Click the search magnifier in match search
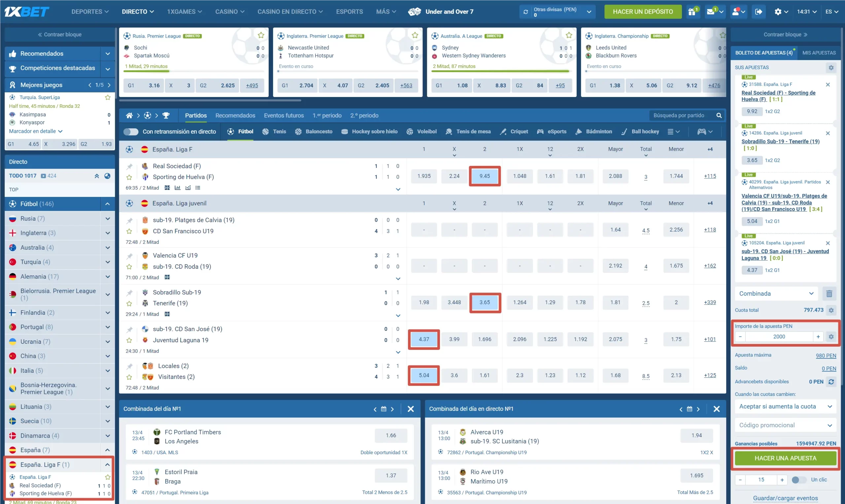Viewport: 845px width, 504px height. [x=719, y=115]
